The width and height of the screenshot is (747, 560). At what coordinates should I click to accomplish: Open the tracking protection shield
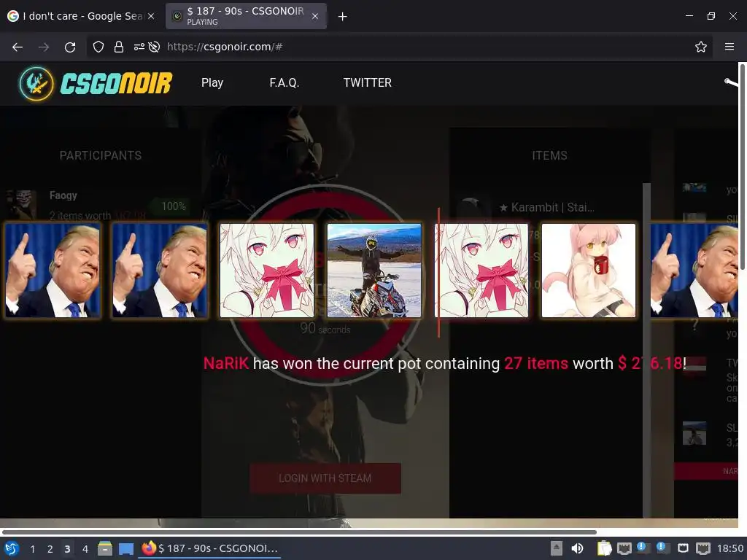pos(98,47)
